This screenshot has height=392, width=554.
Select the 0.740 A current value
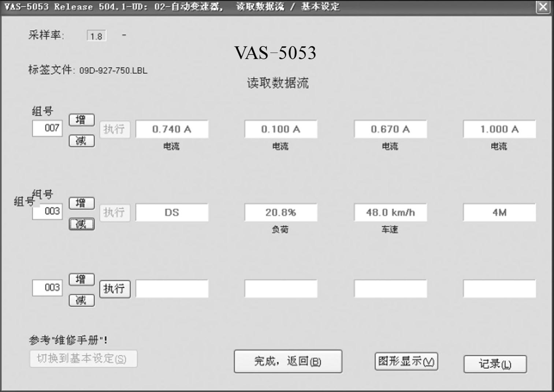click(x=172, y=129)
